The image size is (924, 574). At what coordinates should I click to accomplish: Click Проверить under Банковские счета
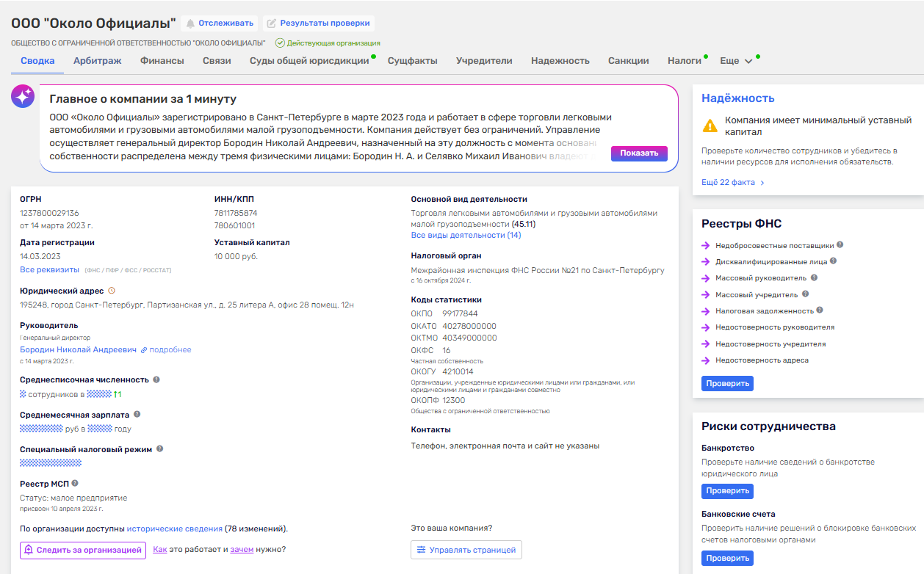click(x=727, y=559)
